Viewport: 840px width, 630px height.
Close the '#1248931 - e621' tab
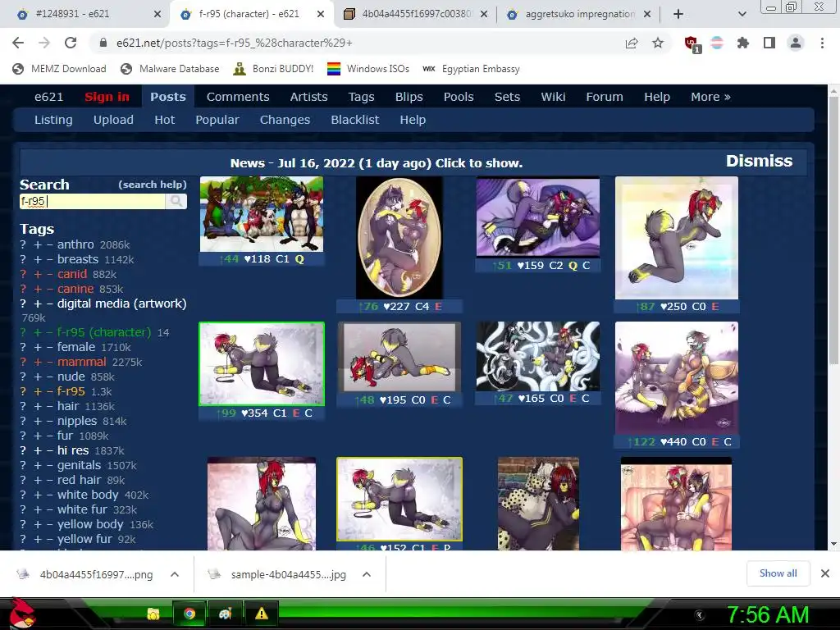(x=157, y=14)
